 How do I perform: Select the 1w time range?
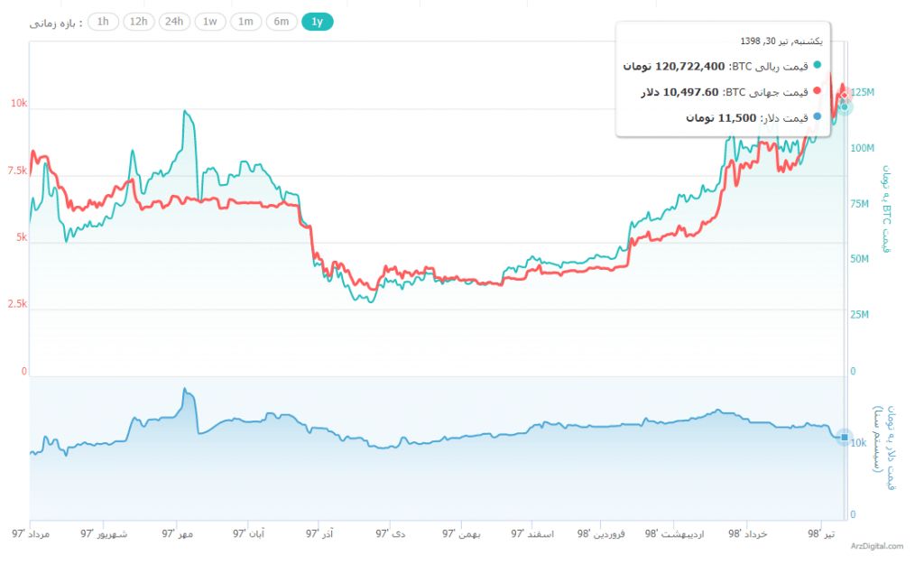209,21
